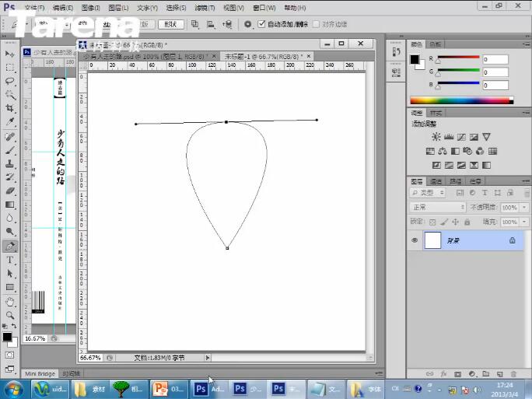Click the foreground color swatch in Color panel
532x399 pixels.
415,59
